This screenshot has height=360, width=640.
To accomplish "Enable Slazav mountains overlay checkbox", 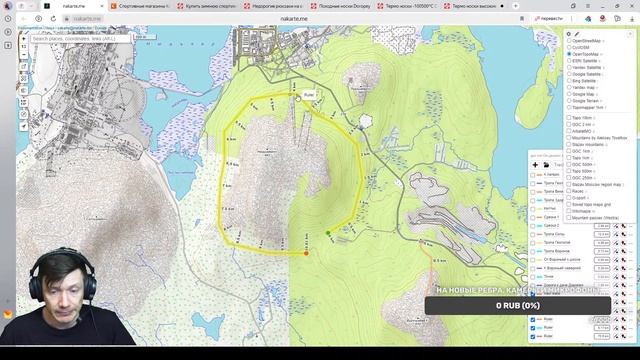I will pyautogui.click(x=569, y=144).
